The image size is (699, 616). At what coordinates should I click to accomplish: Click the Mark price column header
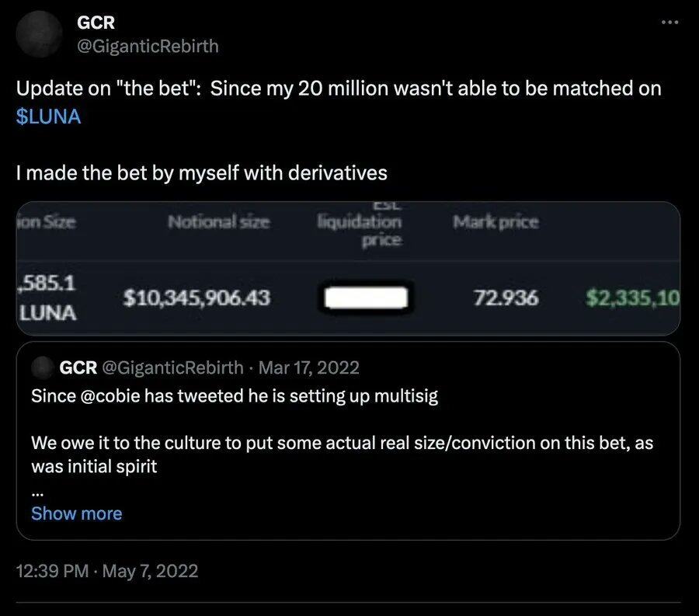[x=496, y=223]
